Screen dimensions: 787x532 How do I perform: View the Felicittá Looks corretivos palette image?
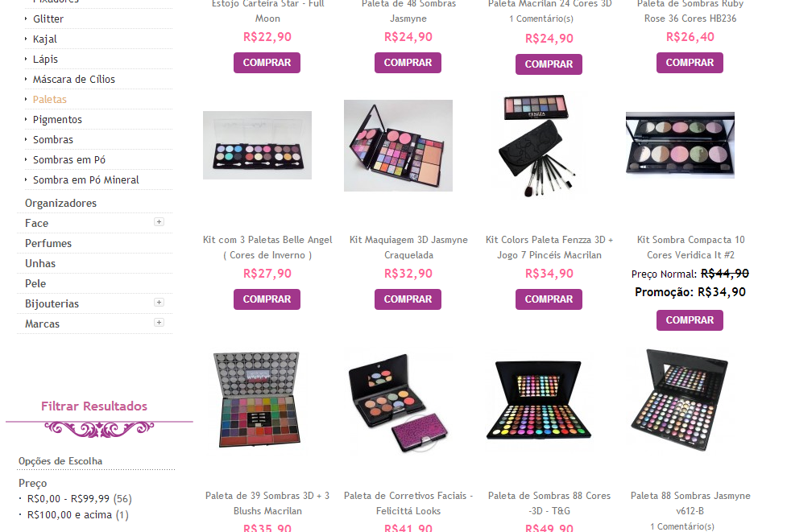(x=398, y=402)
